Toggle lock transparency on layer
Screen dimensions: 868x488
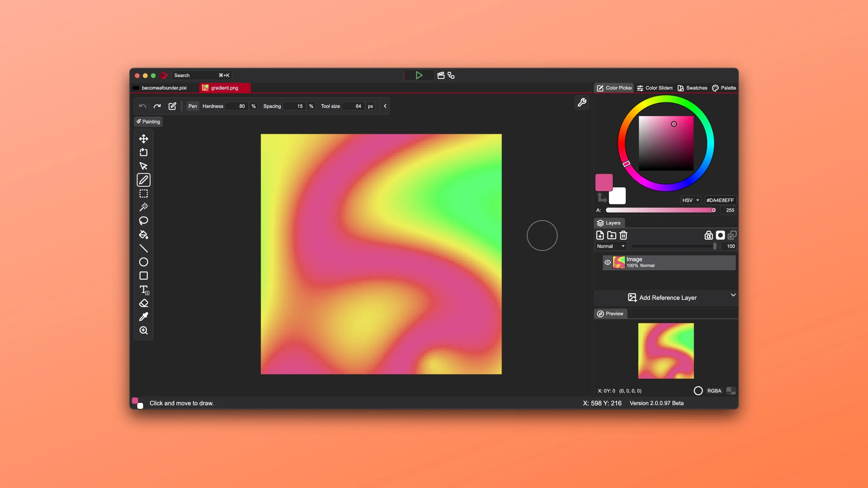[708, 235]
